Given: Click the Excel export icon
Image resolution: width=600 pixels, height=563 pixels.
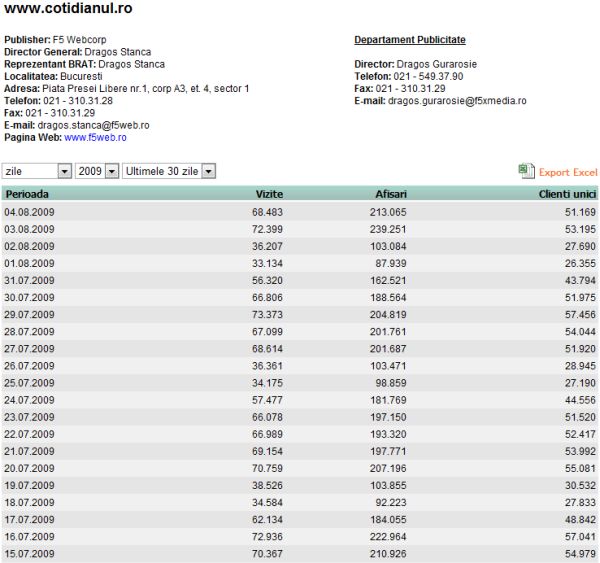Looking at the screenshot, I should 527,171.
